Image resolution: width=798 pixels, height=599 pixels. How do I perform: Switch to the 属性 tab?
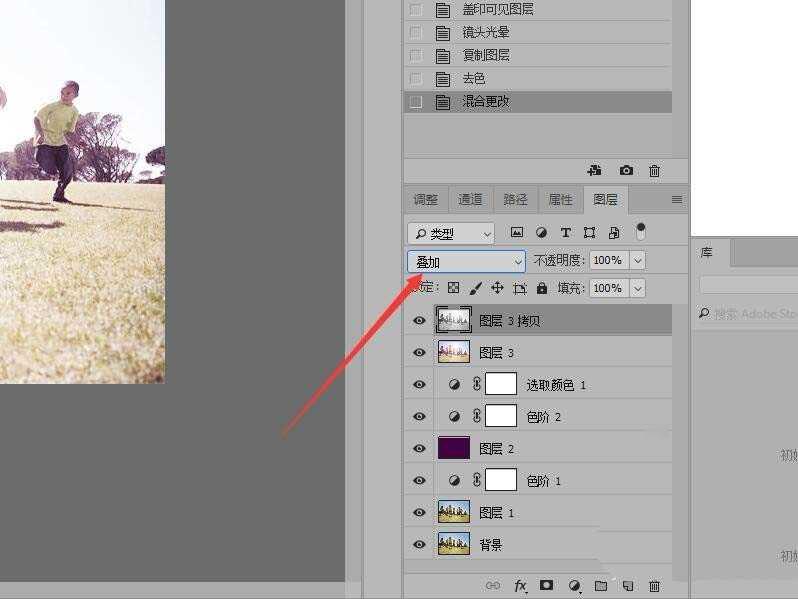click(560, 199)
